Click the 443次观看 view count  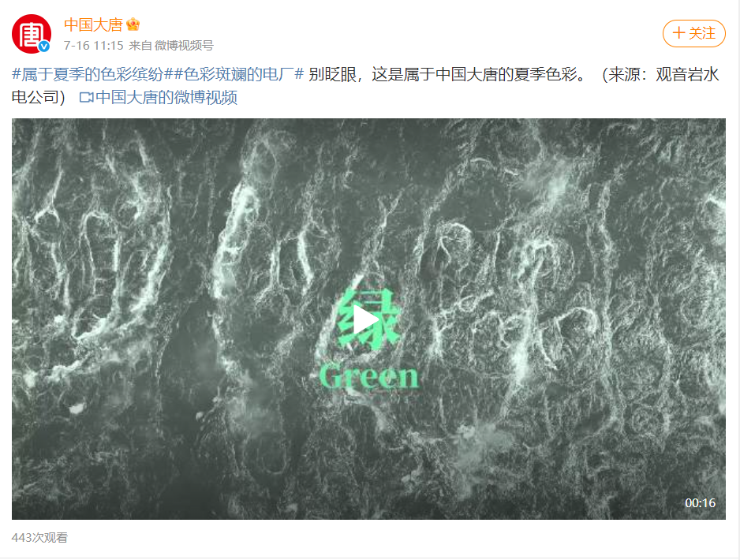39,537
